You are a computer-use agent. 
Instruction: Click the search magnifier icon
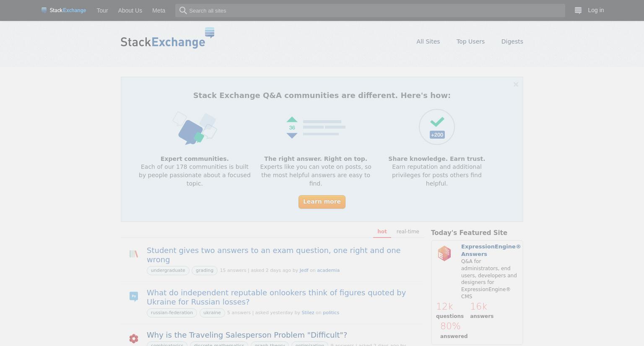click(183, 10)
